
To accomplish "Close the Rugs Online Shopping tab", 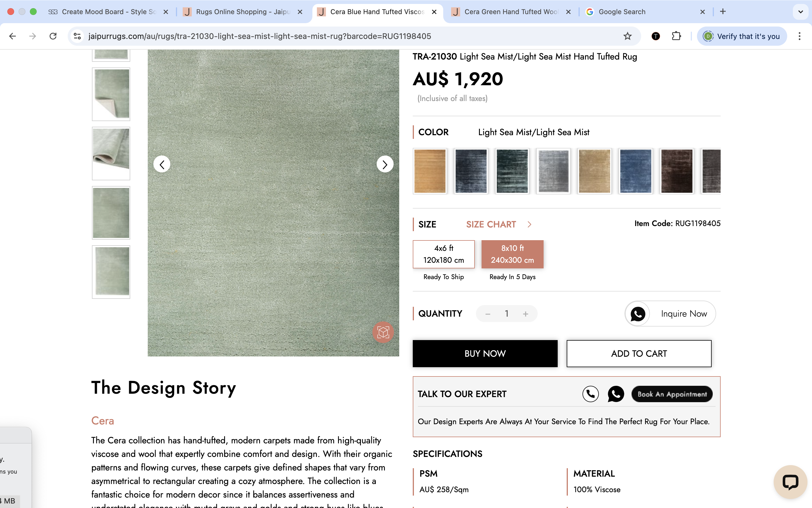I will click(300, 12).
